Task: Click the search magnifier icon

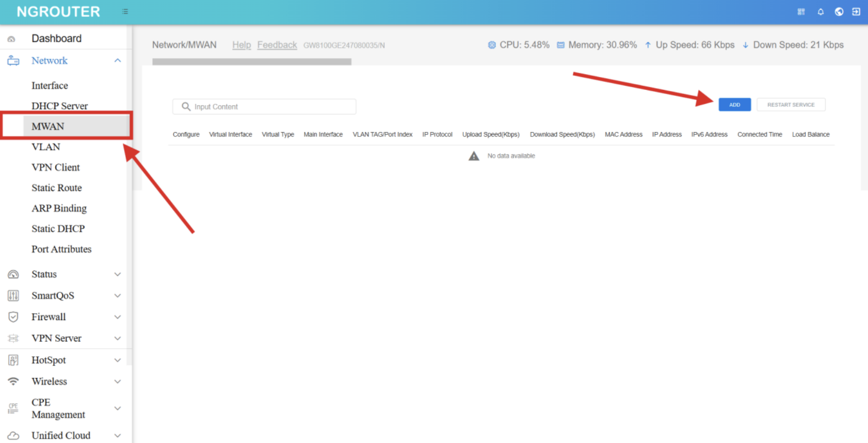Action: [x=186, y=106]
